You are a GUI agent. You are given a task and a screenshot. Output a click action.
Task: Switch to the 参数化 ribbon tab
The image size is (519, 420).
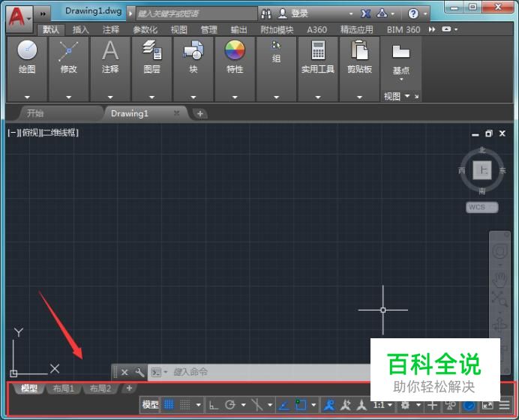click(x=145, y=30)
